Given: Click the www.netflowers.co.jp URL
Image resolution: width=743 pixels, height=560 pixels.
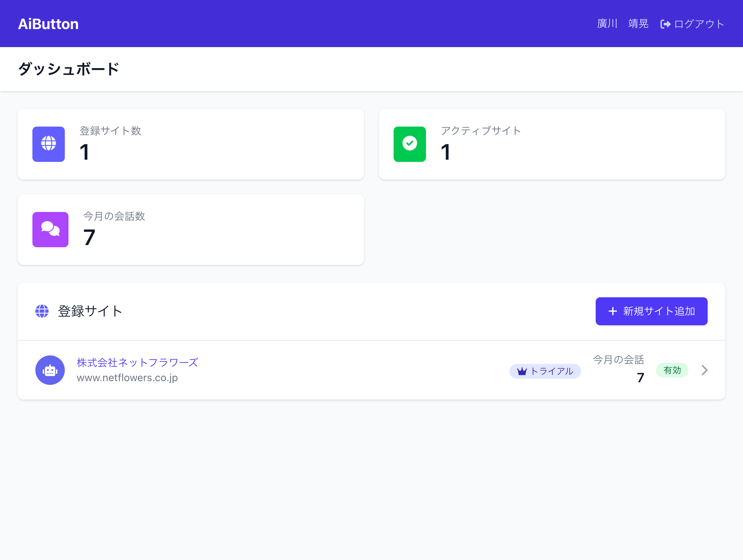Looking at the screenshot, I should coord(127,378).
